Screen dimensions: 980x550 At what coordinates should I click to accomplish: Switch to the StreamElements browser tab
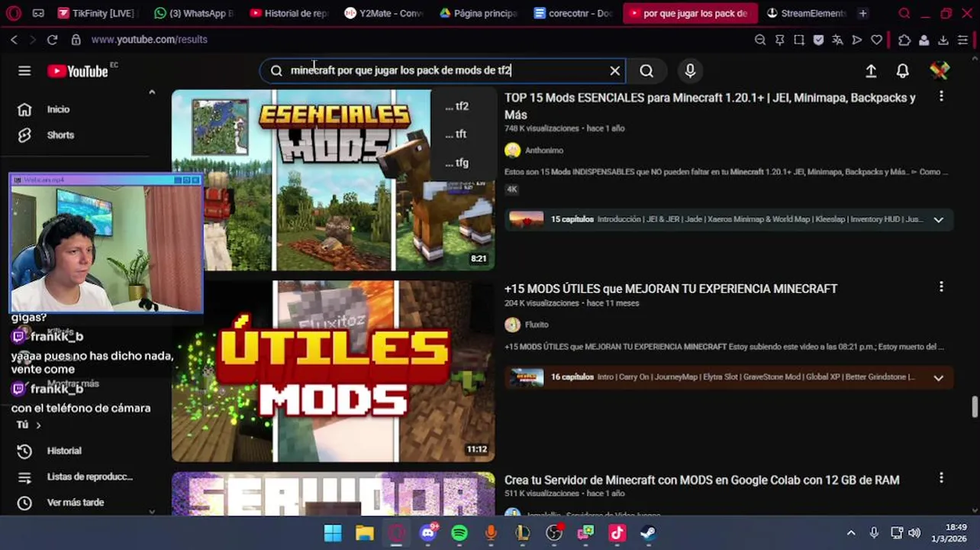[x=807, y=13]
